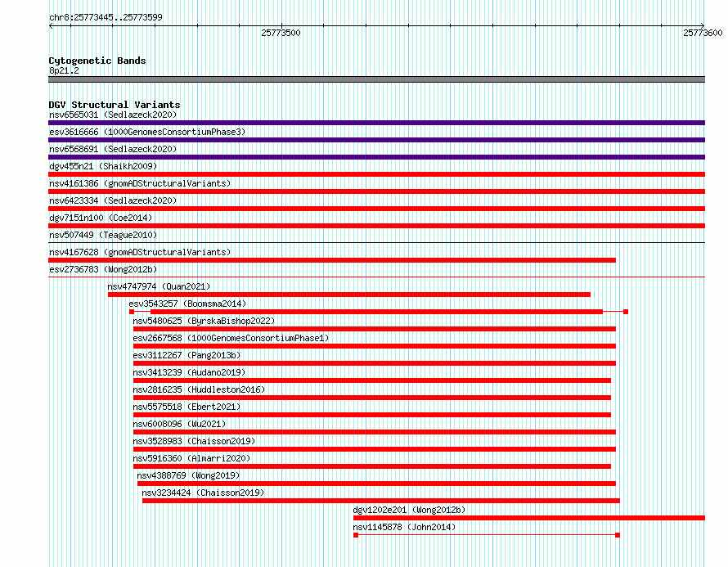
Task: Click the purple bar under esv3616666
Action: tap(376, 140)
